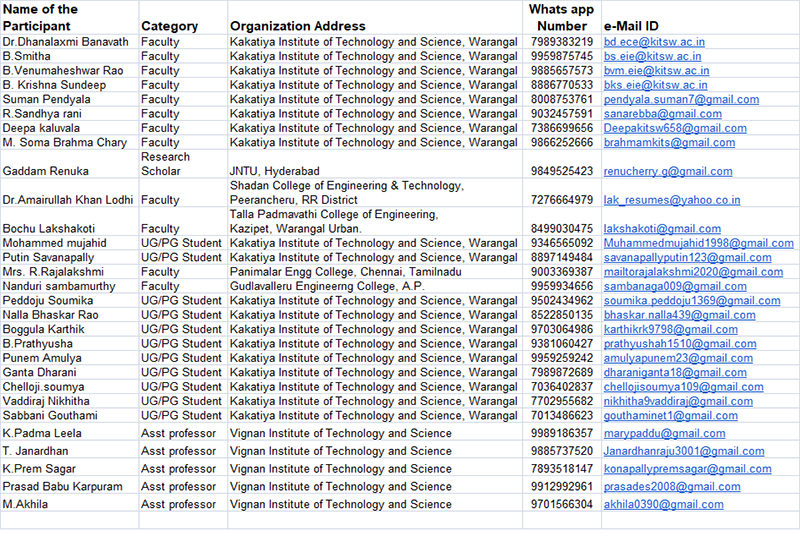Click the pendyala.suman7@gmail.com link
This screenshot has height=547, width=800.
tap(681, 100)
